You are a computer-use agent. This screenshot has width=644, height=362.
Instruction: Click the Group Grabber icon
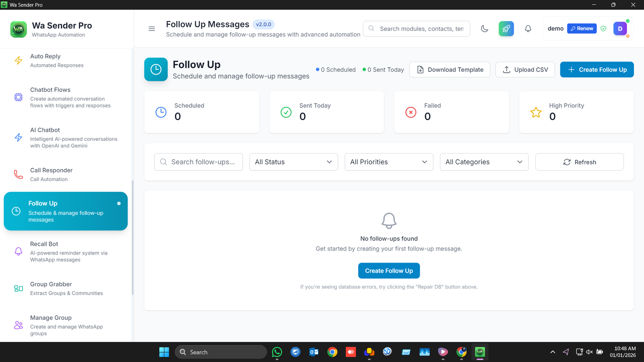point(18,288)
